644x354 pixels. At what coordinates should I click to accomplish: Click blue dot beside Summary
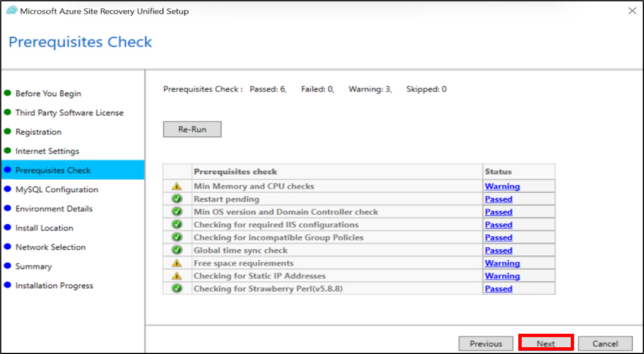click(7, 265)
